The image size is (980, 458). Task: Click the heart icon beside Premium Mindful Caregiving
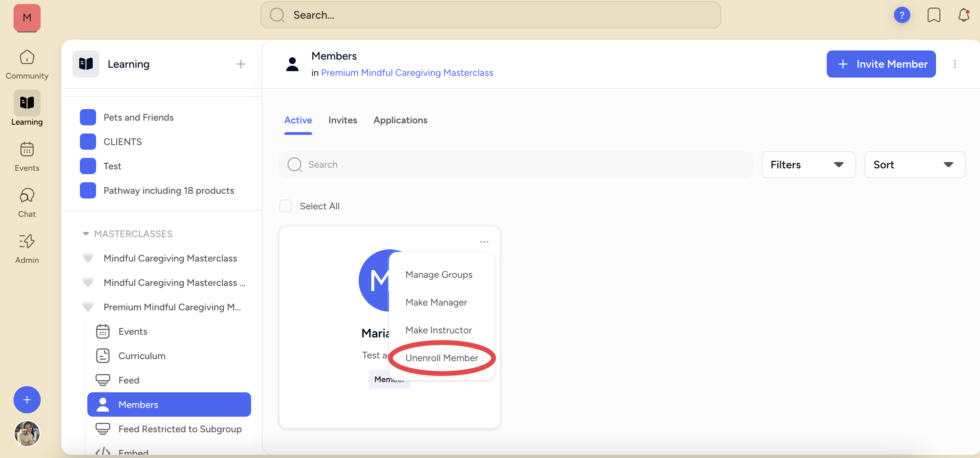(x=88, y=307)
